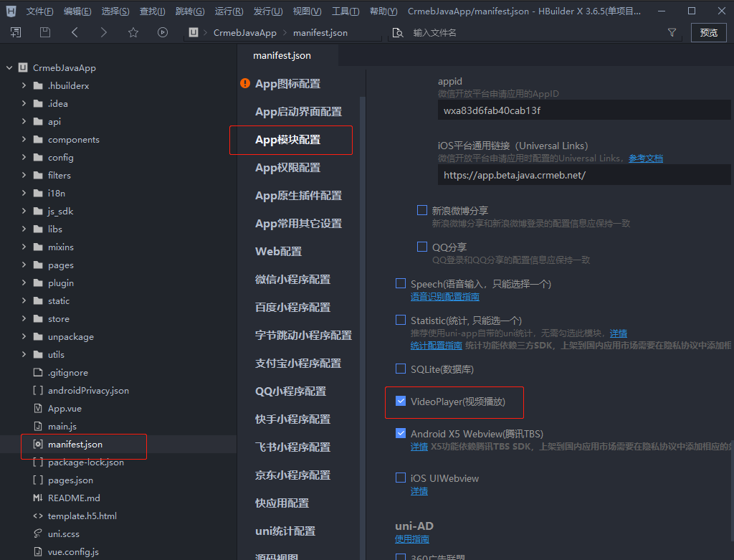Open the 详情 link under iOS UIWebview

coord(419,490)
